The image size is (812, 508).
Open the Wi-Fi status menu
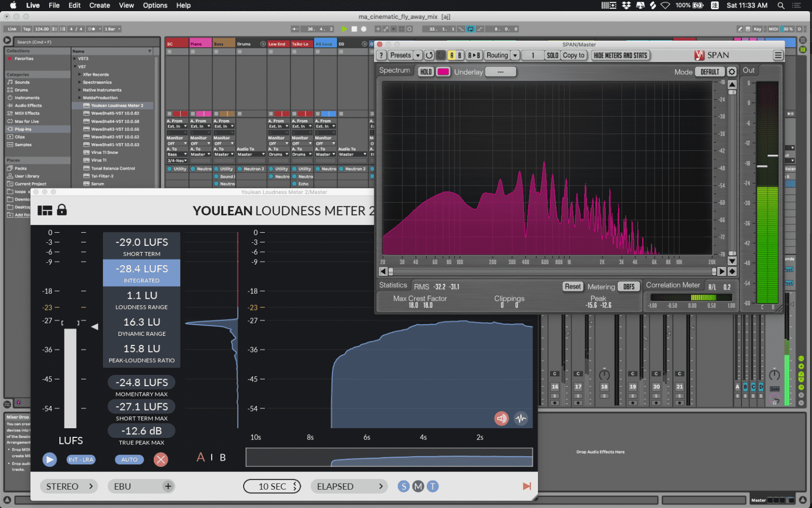point(665,6)
